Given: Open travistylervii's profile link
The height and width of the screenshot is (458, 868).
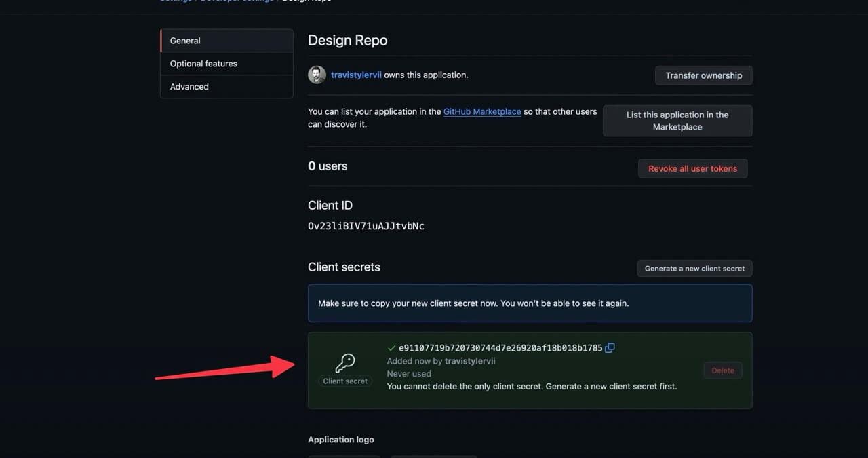Looking at the screenshot, I should click(356, 75).
